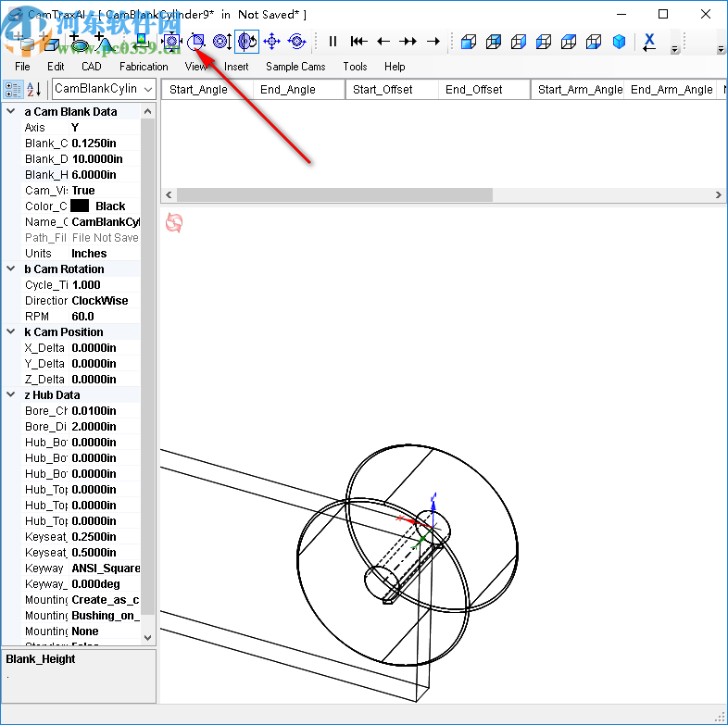Select the zoom in/out tool
The width and height of the screenshot is (728, 725).
click(x=222, y=42)
